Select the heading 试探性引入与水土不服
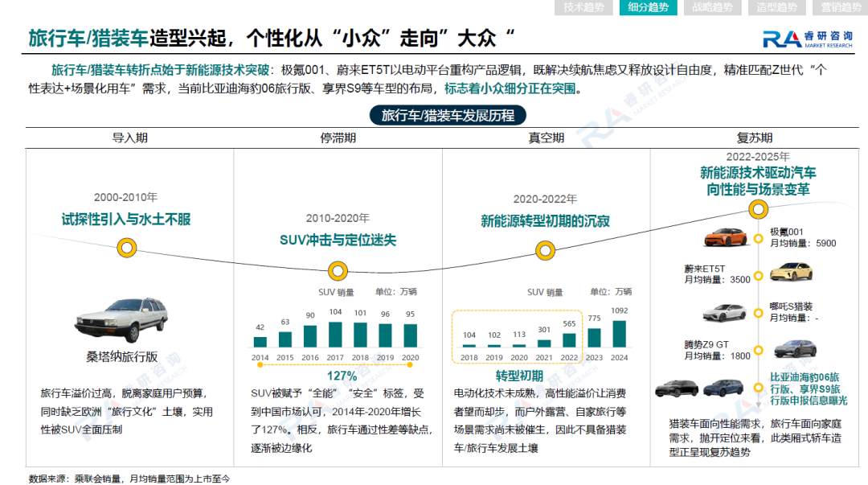 (126, 220)
